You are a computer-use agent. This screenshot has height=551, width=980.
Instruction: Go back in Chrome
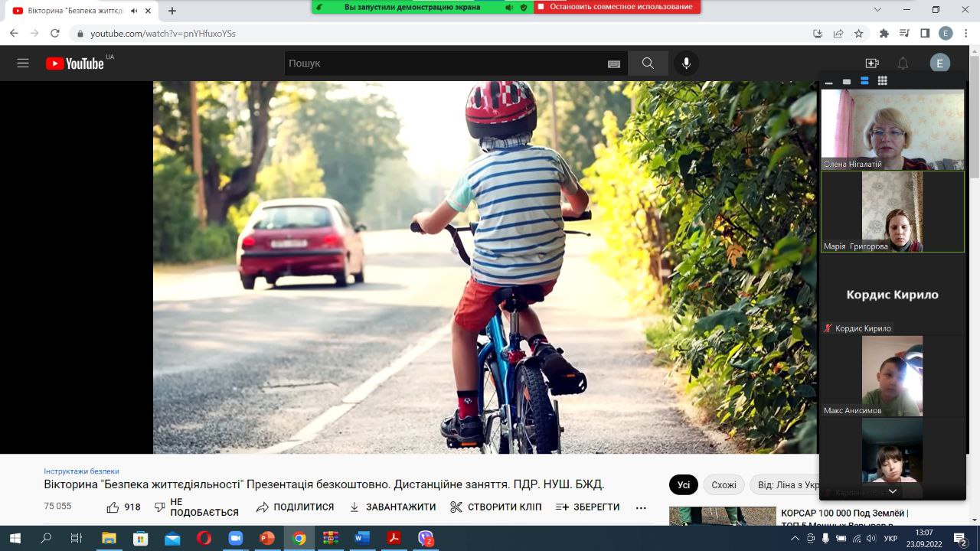pos(15,34)
